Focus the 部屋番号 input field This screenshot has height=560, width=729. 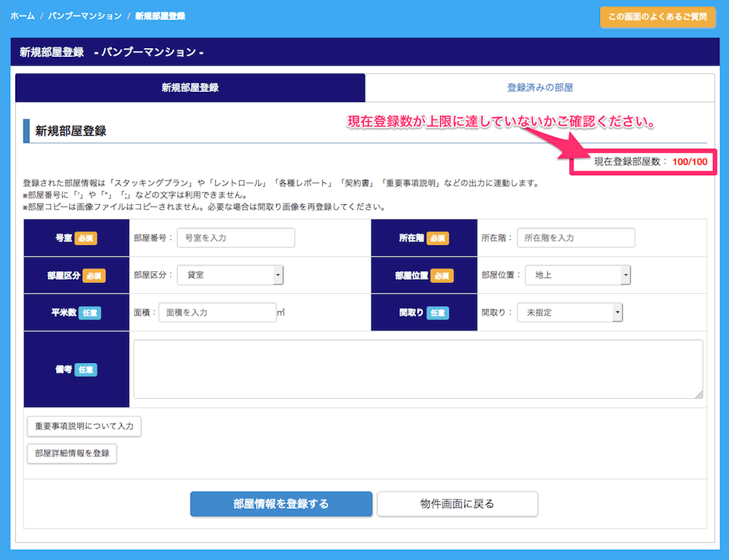(235, 238)
